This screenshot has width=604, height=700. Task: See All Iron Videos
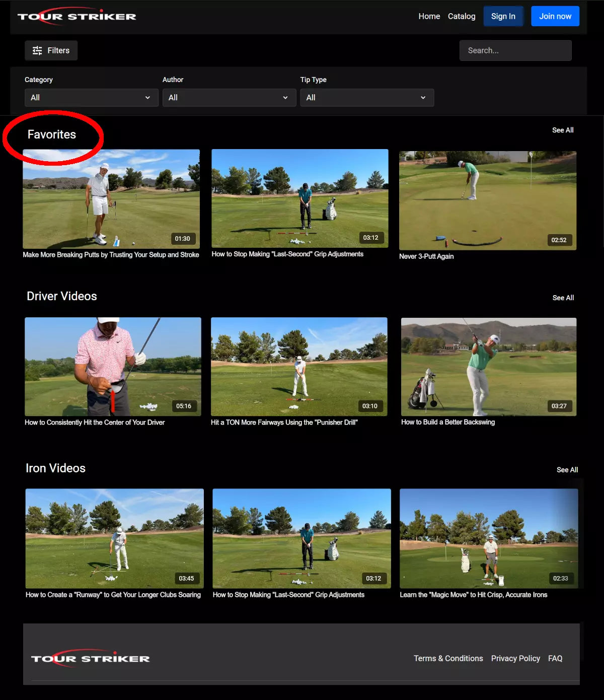[x=567, y=469]
